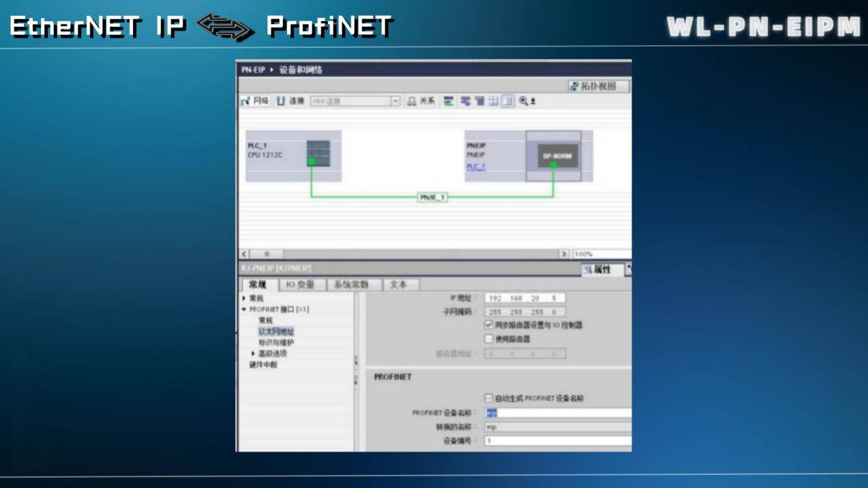Screen dimensions: 868x488
Task: Select the 硬件中断 tree item
Action: 263,365
